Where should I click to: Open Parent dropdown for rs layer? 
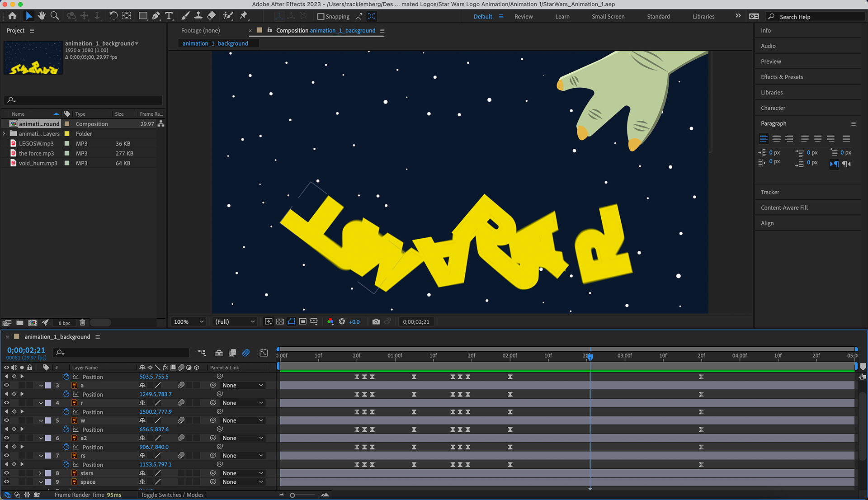[x=242, y=456]
